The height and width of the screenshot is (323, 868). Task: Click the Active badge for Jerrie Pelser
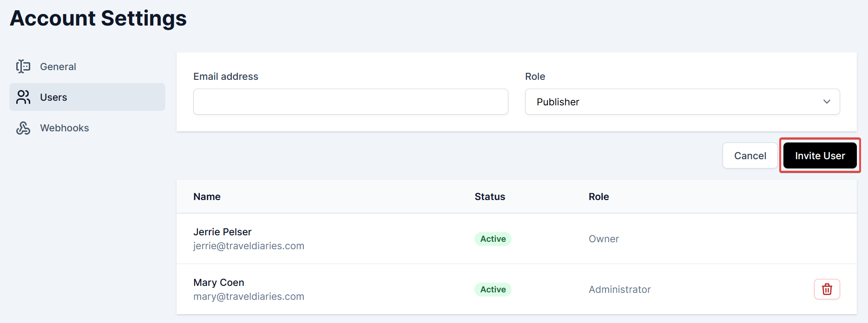pos(493,239)
